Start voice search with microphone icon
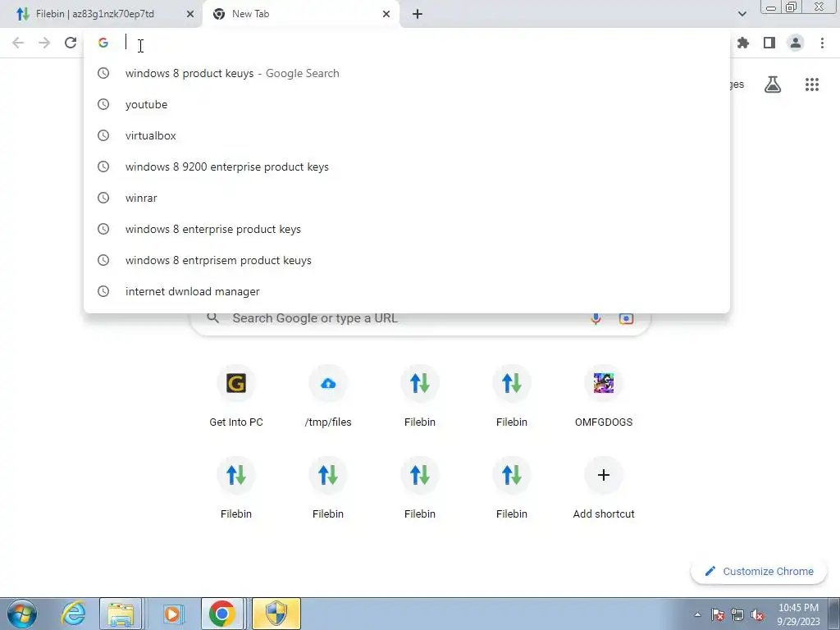The width and height of the screenshot is (840, 630). 596,318
